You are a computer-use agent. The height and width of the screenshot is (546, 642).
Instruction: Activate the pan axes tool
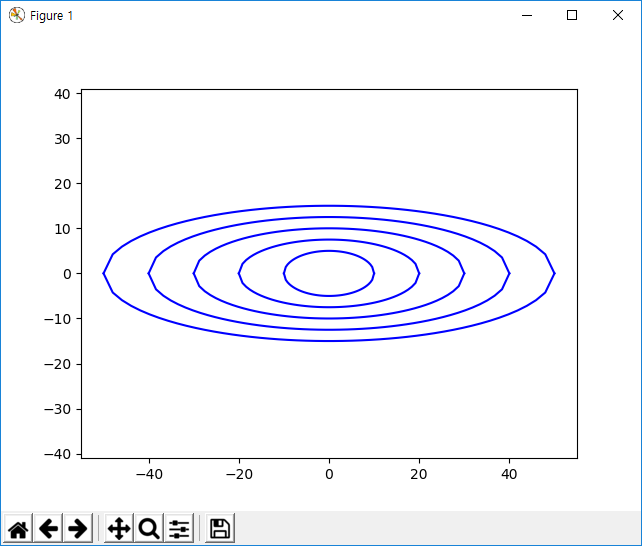click(x=119, y=528)
